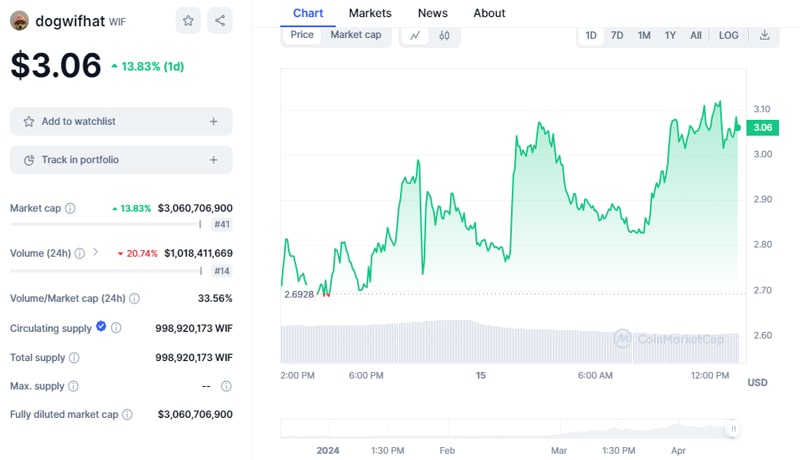800x460 pixels.
Task: Click the plus icon on Track in portfolio
Action: tap(214, 160)
